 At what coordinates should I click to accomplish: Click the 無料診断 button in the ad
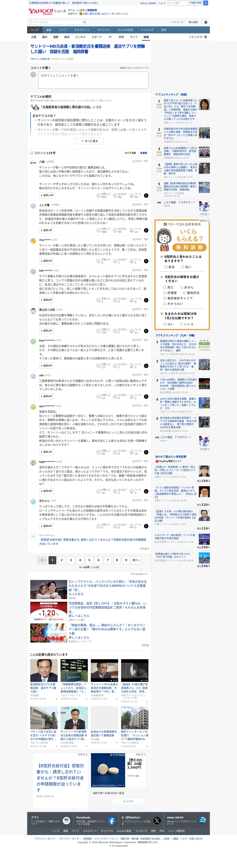pos(189,248)
